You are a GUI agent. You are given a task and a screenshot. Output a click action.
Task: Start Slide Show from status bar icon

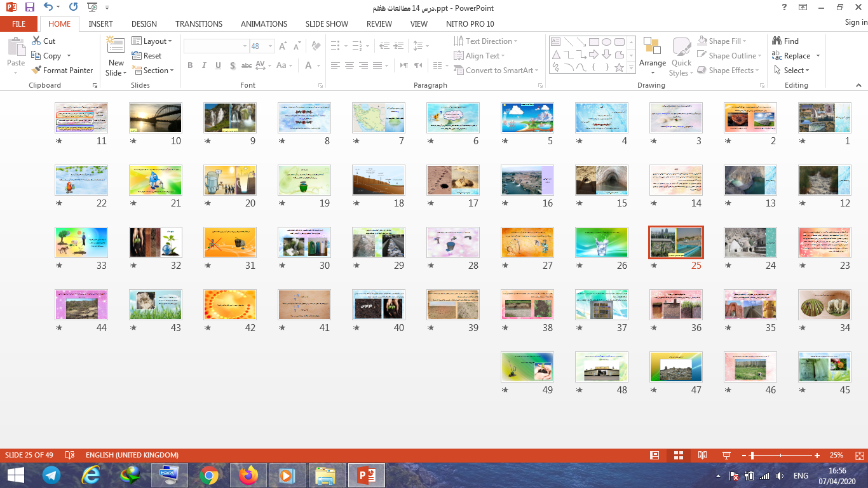[x=726, y=455]
